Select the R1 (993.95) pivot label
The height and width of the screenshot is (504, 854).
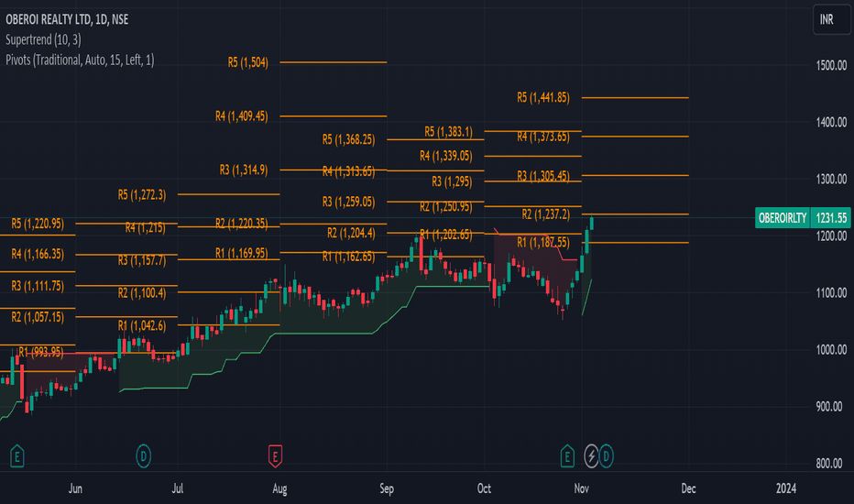coord(41,352)
